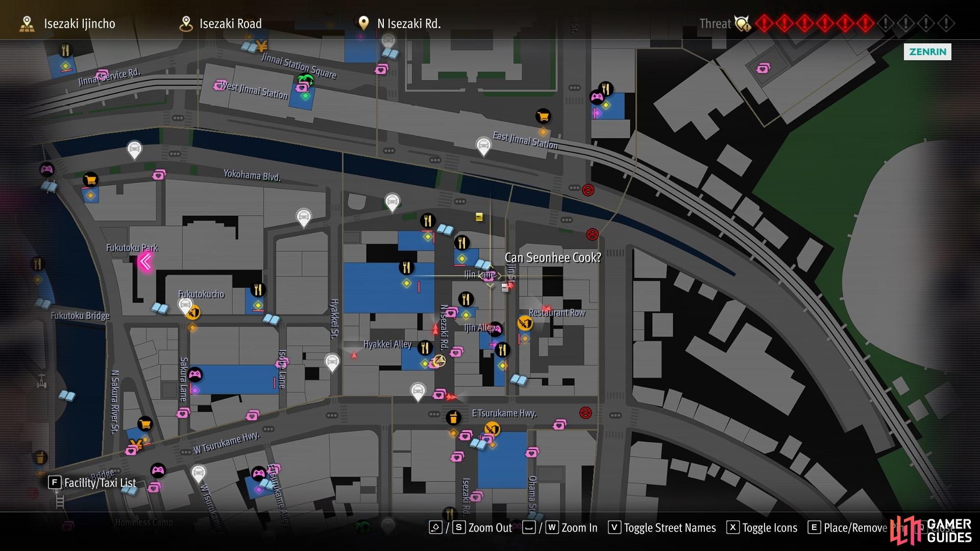Image resolution: width=980 pixels, height=551 pixels.
Task: Select the arcade icon near top right restaurant
Action: tap(597, 97)
